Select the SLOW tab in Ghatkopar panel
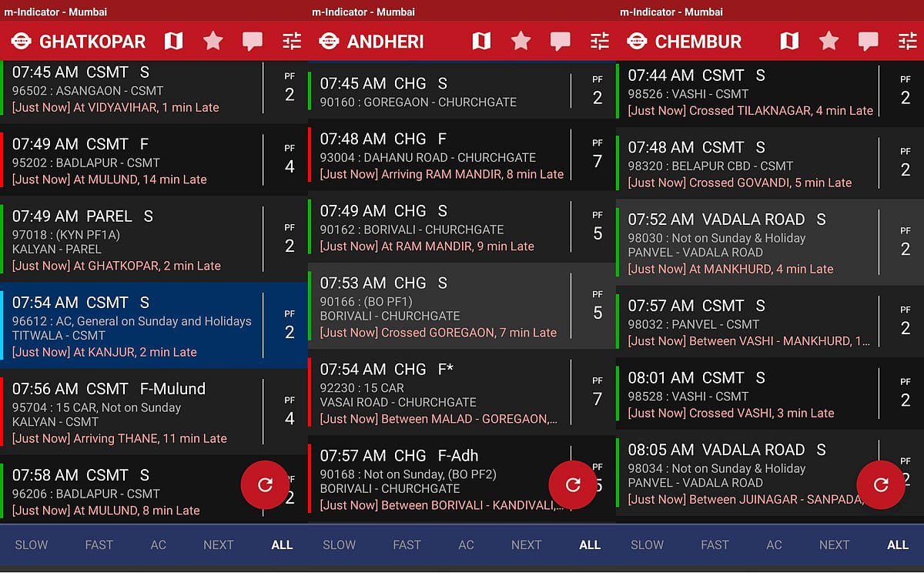 click(x=32, y=545)
